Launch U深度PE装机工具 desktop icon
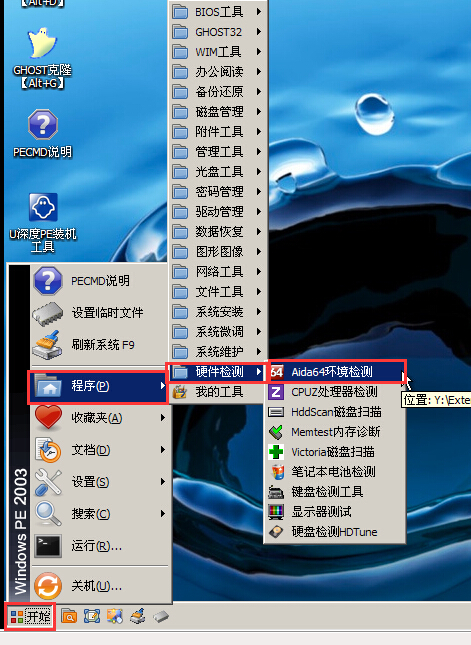Viewport: 471px width, 645px height. click(x=42, y=222)
